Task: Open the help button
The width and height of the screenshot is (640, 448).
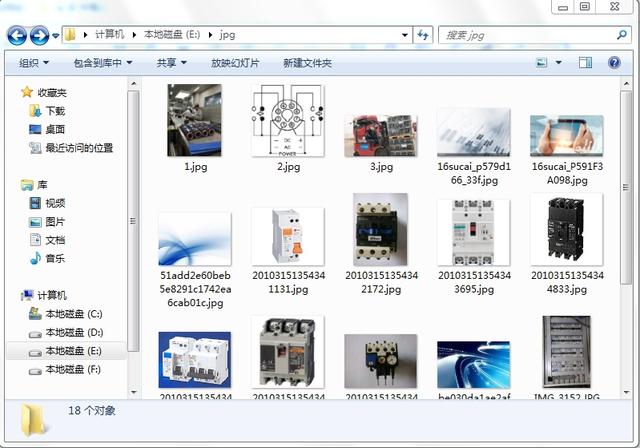Action: [x=614, y=63]
